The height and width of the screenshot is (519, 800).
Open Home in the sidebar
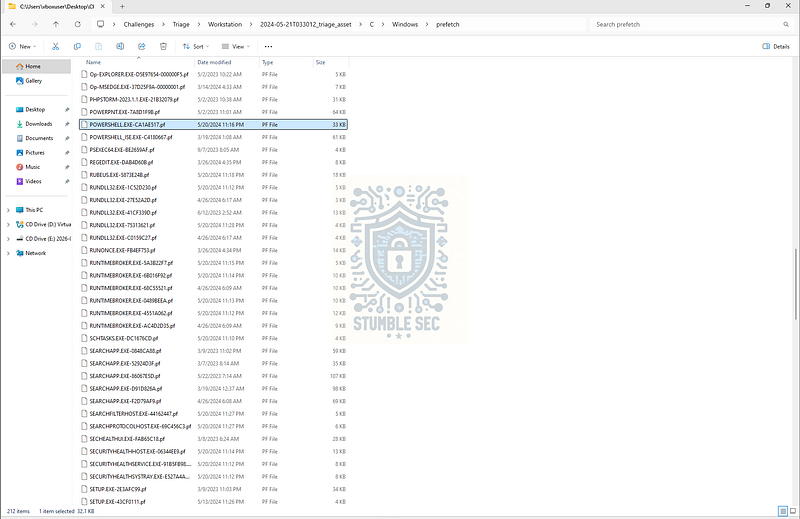tap(37, 66)
